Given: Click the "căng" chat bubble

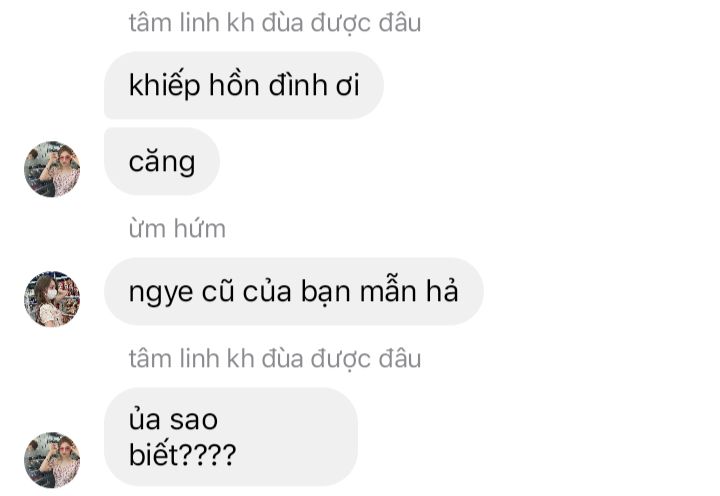Looking at the screenshot, I should pyautogui.click(x=162, y=162).
